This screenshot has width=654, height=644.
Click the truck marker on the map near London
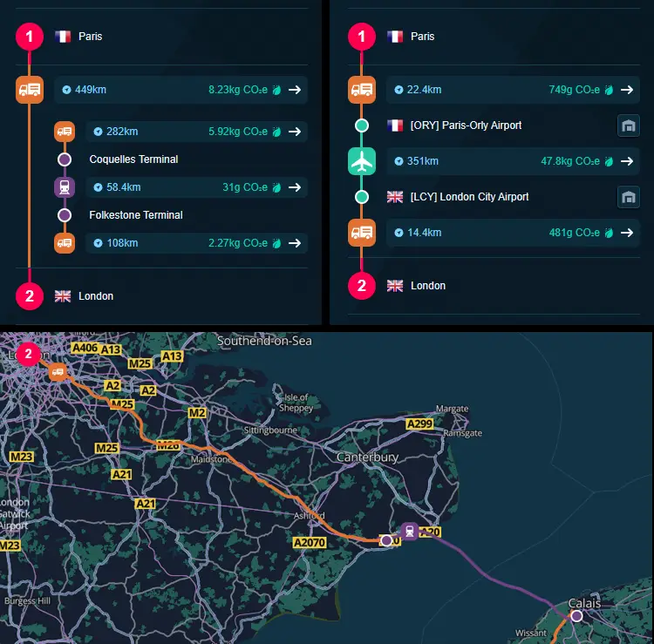58,372
